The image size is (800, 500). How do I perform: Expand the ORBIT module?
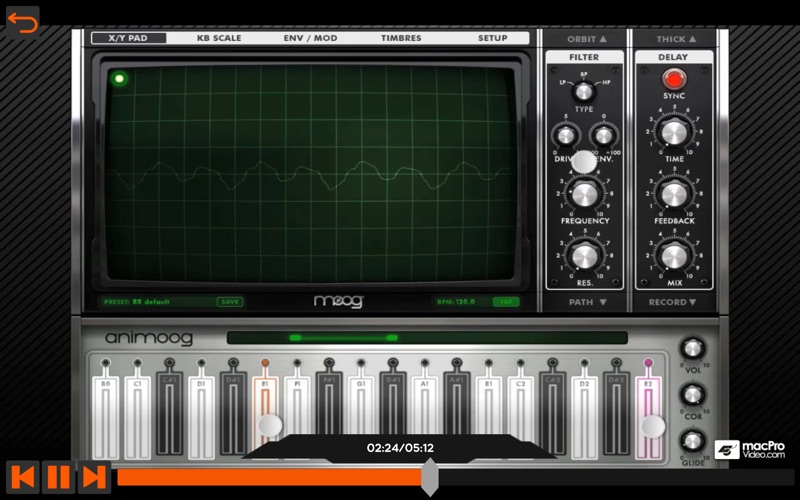586,39
